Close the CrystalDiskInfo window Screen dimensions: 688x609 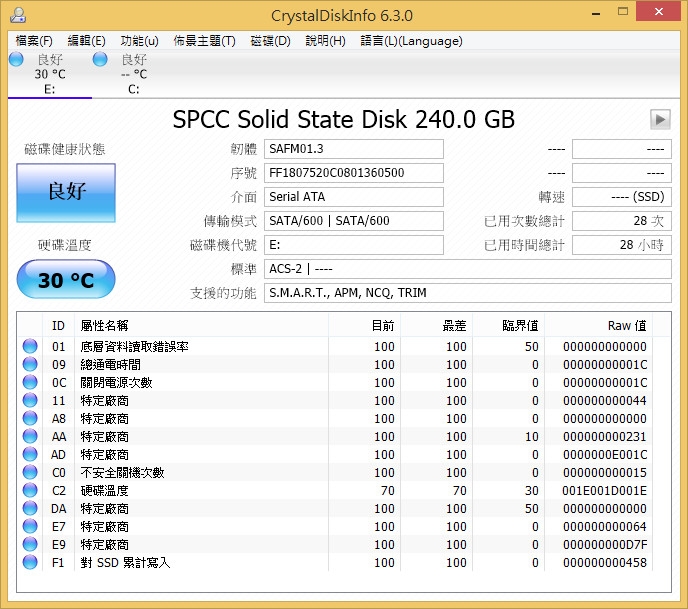coord(659,12)
